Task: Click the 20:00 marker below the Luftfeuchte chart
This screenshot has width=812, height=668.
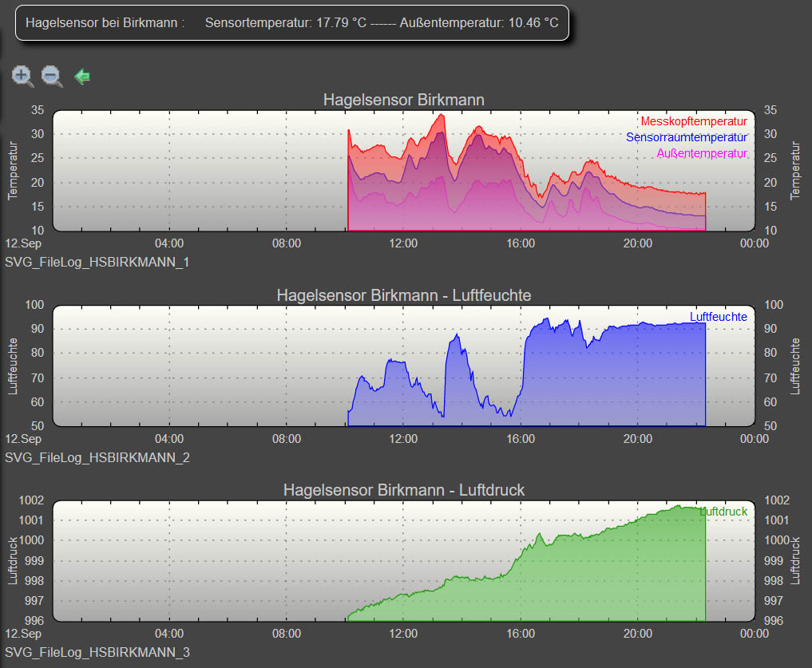Action: click(x=637, y=438)
